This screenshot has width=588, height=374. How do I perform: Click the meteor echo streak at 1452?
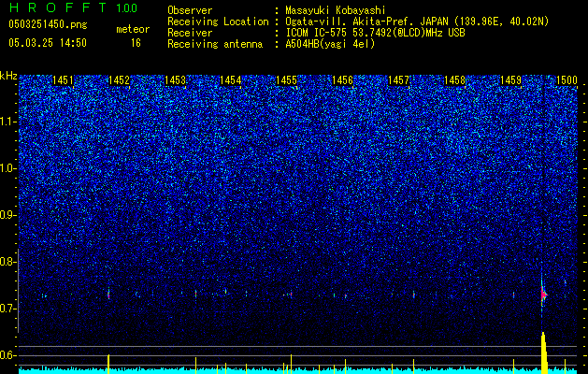[108, 294]
